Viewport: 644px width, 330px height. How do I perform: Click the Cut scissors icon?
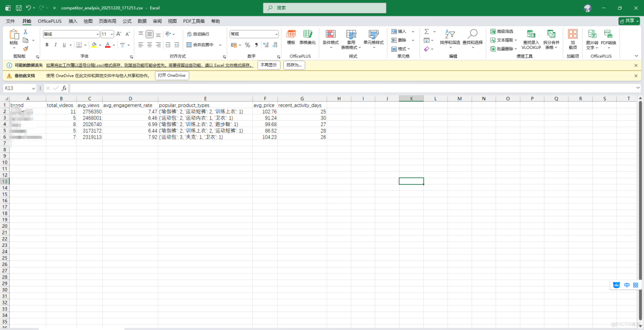pyautogui.click(x=25, y=32)
